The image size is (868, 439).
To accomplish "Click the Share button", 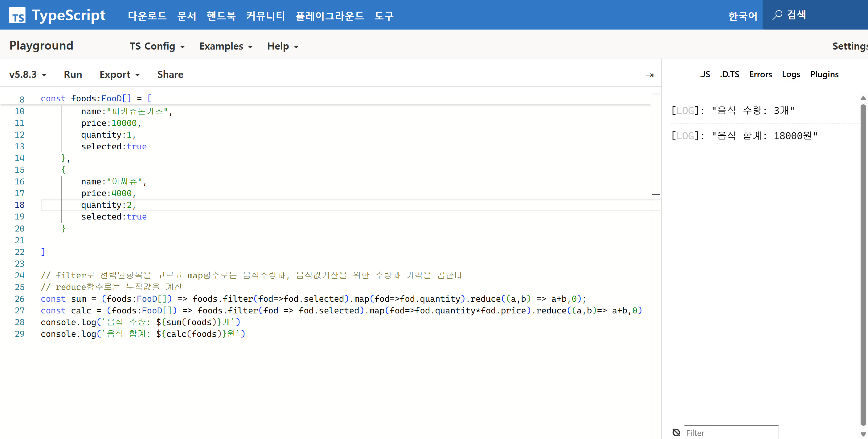I will point(170,75).
